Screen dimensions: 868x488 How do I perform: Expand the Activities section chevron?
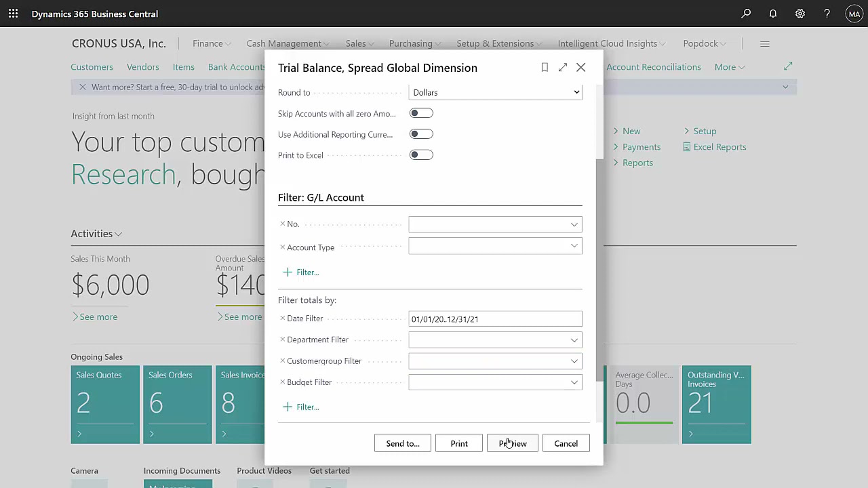point(119,234)
